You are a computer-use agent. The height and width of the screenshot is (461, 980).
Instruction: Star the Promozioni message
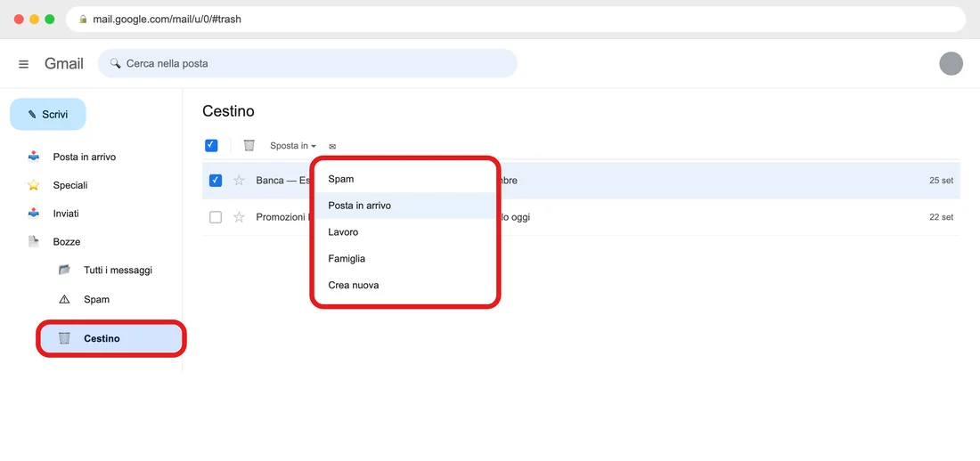(239, 217)
